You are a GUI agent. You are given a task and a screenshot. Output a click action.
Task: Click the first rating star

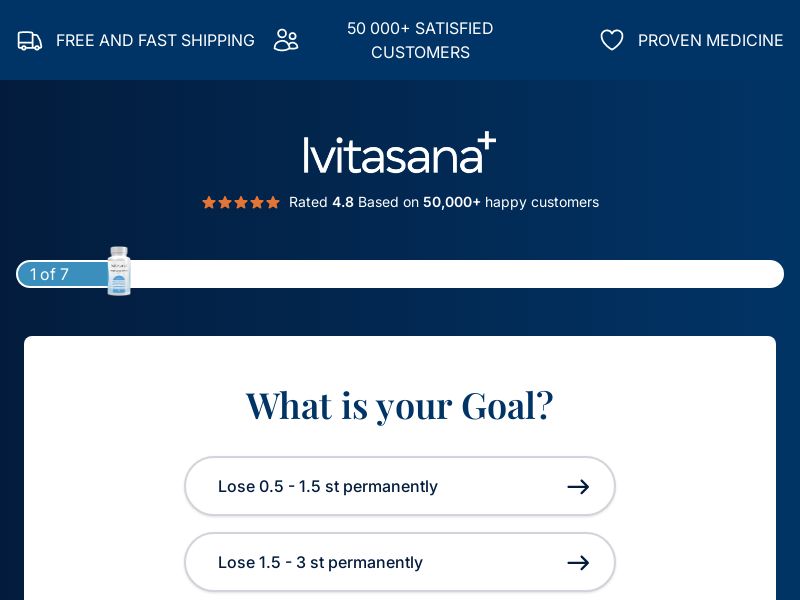point(209,202)
